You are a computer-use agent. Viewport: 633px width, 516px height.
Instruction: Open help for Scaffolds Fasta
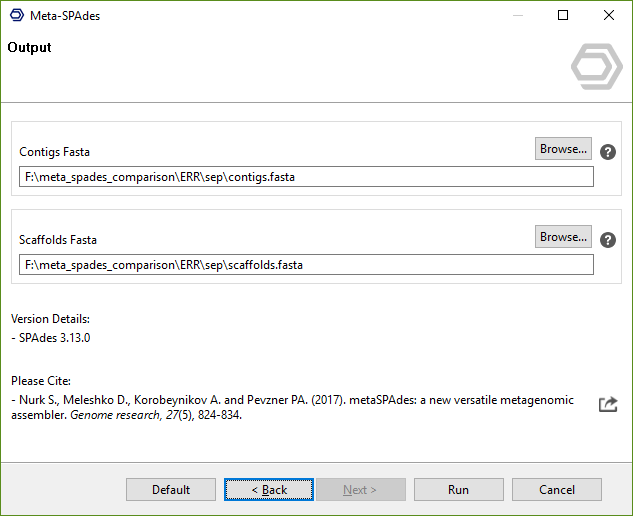pyautogui.click(x=607, y=240)
